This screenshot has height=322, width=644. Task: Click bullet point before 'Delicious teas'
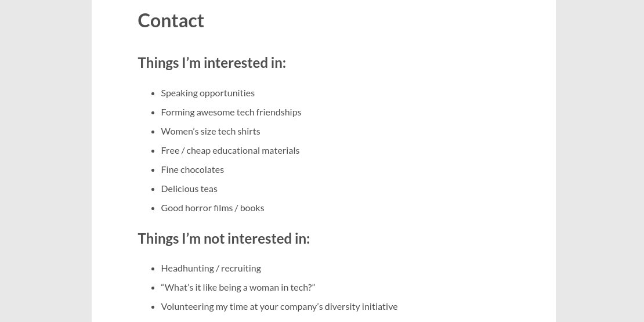[x=153, y=189]
